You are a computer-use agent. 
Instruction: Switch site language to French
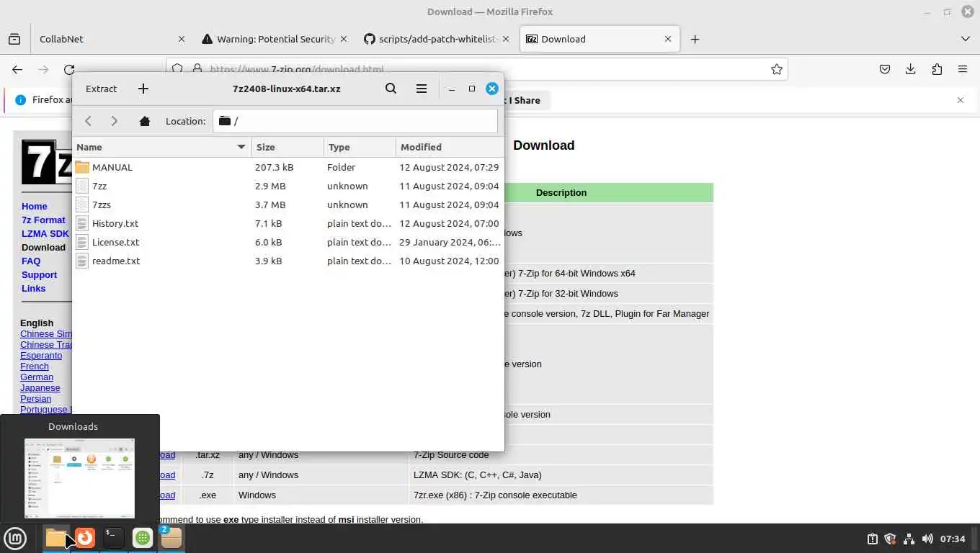pyautogui.click(x=35, y=366)
